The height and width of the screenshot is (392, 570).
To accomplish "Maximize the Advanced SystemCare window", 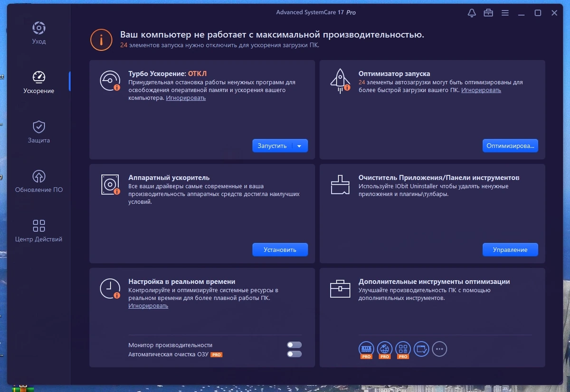I will [x=538, y=13].
